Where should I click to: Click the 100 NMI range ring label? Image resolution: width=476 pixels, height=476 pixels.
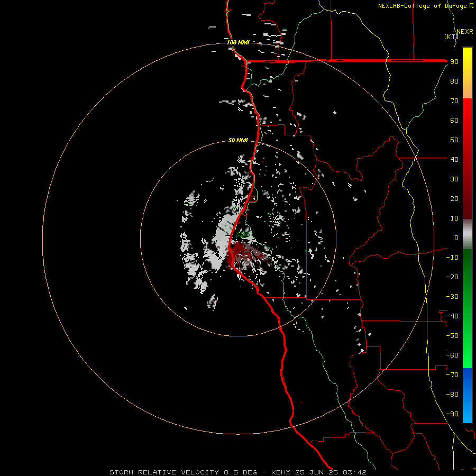coord(238,42)
